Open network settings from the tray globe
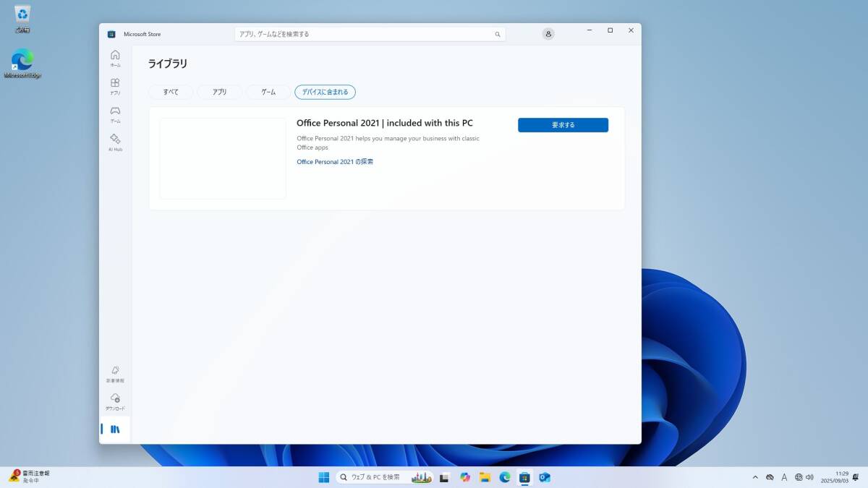 pyautogui.click(x=799, y=477)
